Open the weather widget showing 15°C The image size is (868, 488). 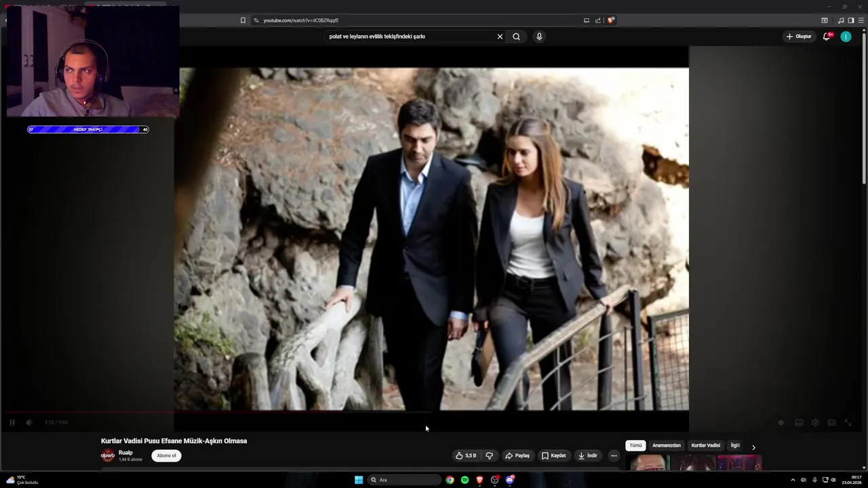click(22, 480)
